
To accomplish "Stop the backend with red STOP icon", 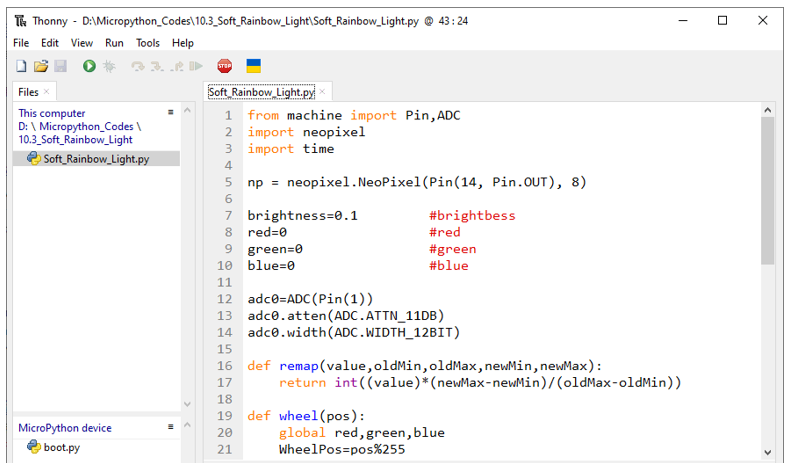I will tap(224, 66).
